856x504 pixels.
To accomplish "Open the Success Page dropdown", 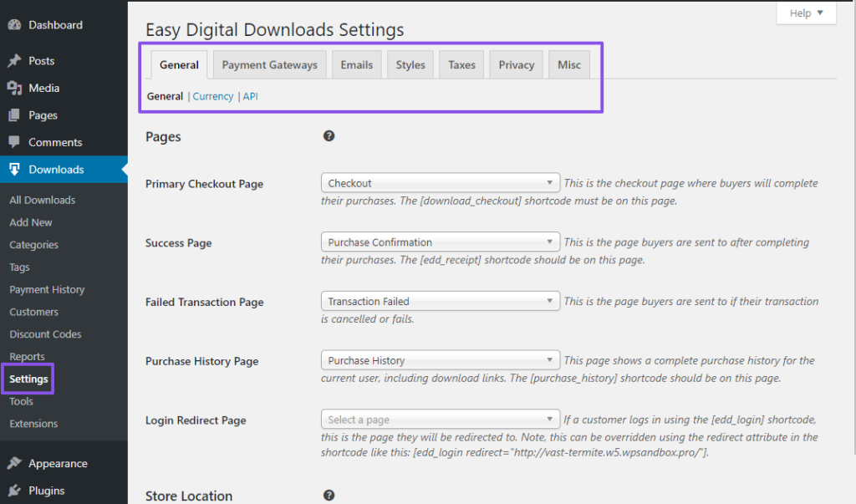I will [x=440, y=242].
